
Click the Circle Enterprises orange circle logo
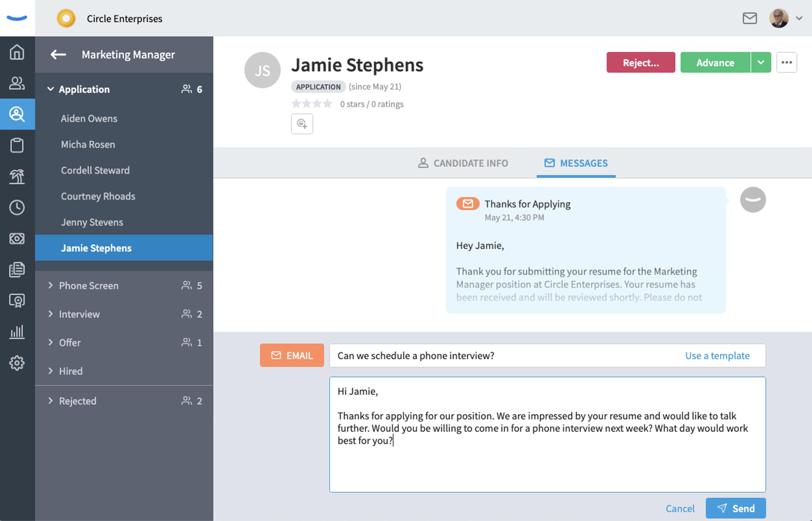pos(66,18)
